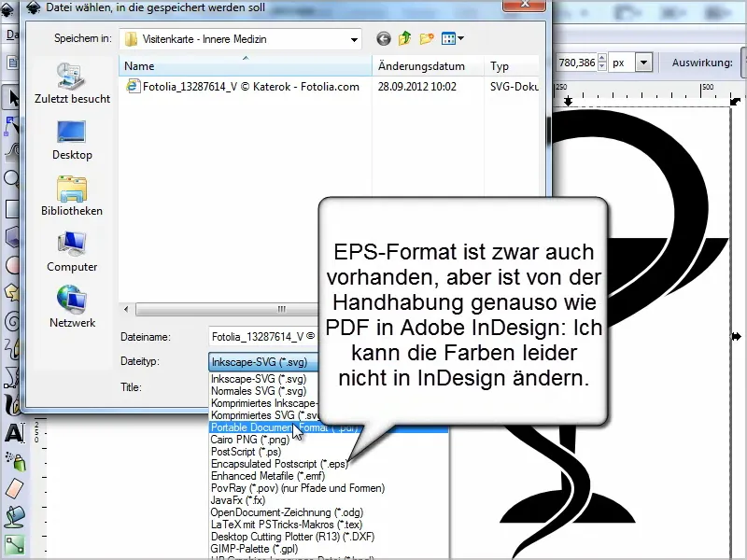747x560 pixels.
Task: Select the spray can tool
Action: pos(15,461)
